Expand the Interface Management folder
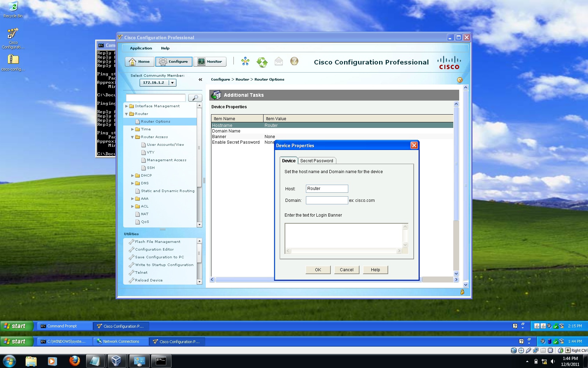The image size is (588, 368). click(x=127, y=106)
